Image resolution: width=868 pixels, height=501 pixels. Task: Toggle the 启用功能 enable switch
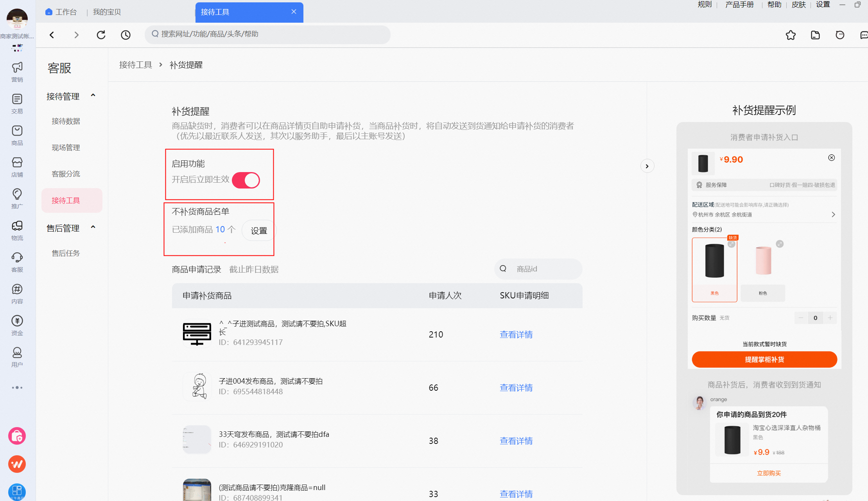click(x=246, y=180)
